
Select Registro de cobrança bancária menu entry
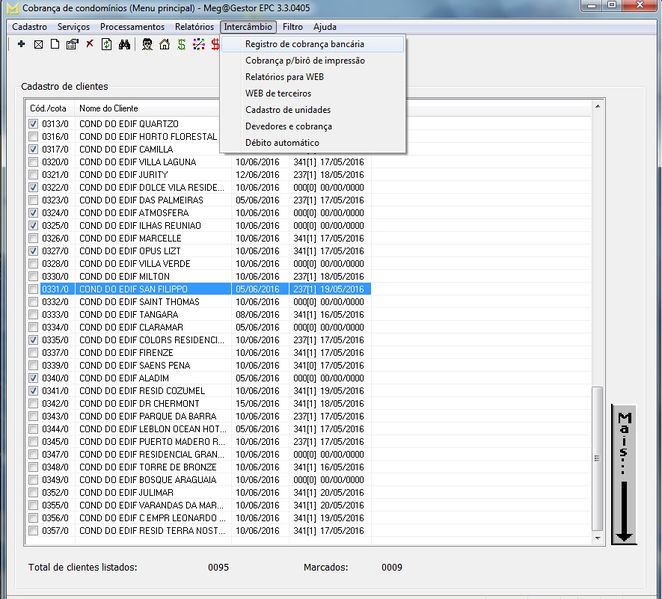[304, 44]
